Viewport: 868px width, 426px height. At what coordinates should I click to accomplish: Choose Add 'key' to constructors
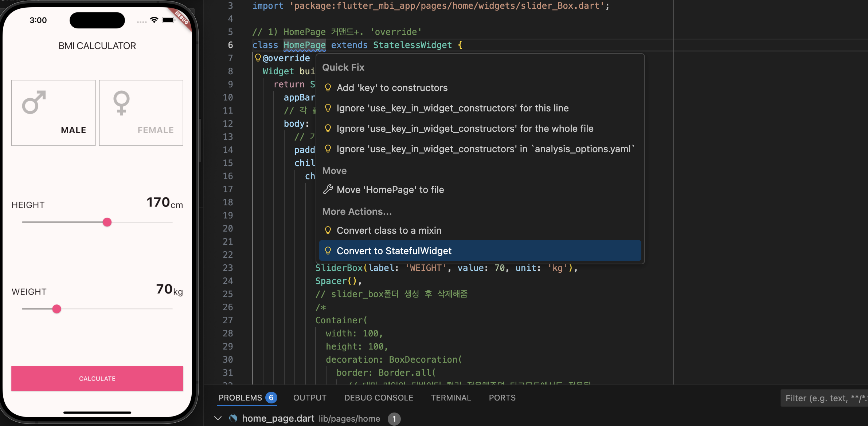click(x=480, y=88)
